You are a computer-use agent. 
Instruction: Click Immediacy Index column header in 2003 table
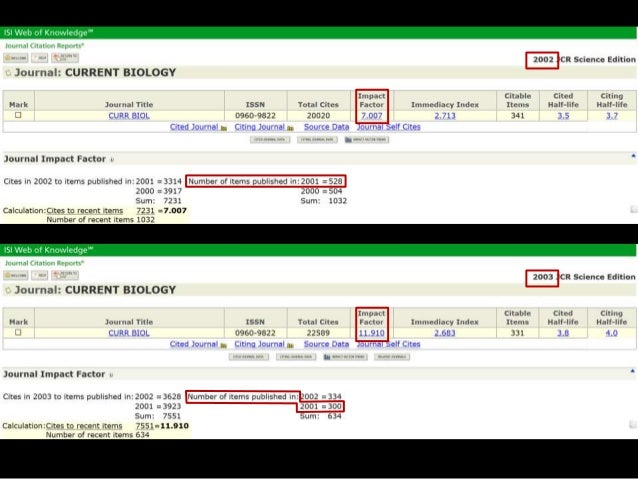click(445, 322)
